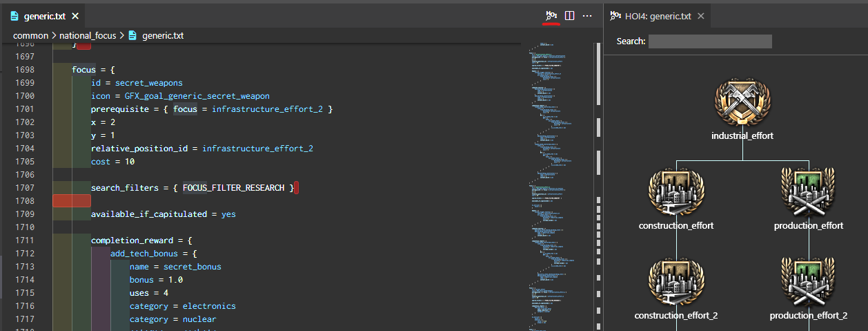Split the editor to the right
Image resolution: width=868 pixels, height=331 pixels.
[x=570, y=15]
